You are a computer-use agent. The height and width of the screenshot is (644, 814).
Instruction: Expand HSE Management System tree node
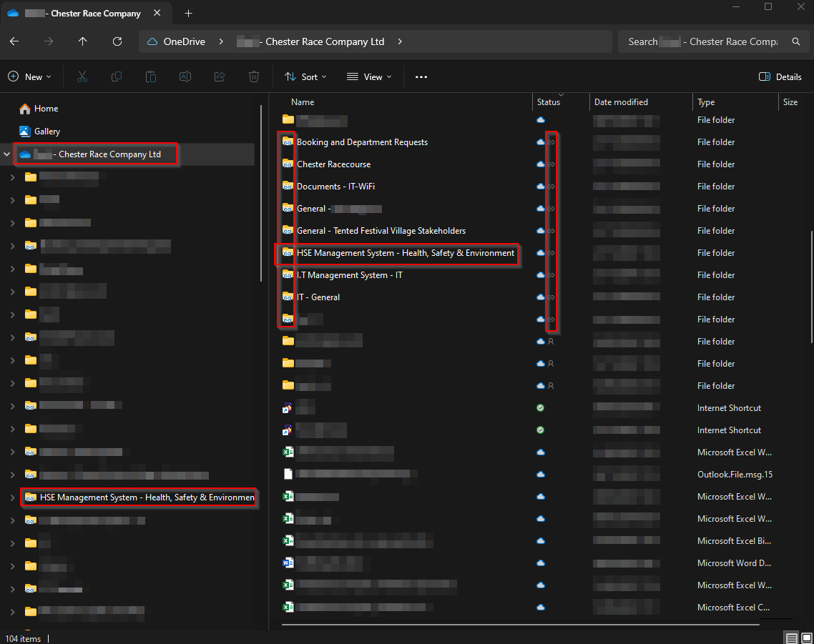tap(12, 497)
